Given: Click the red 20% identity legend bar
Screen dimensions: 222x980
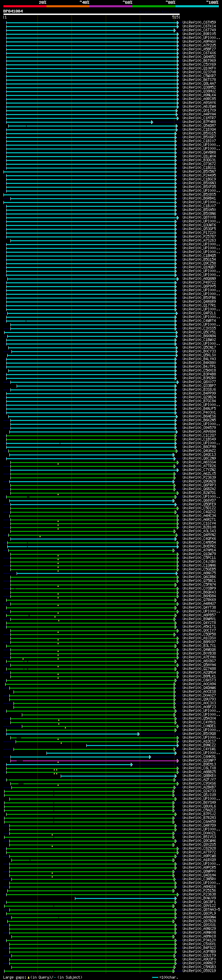Looking at the screenshot, I should click(25, 6).
